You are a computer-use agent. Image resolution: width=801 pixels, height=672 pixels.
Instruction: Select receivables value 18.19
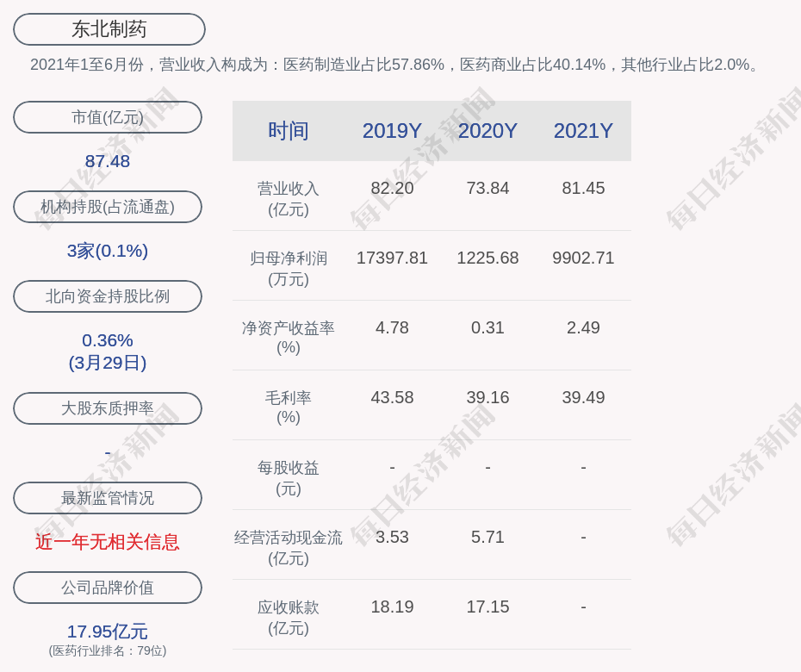pyautogui.click(x=392, y=607)
